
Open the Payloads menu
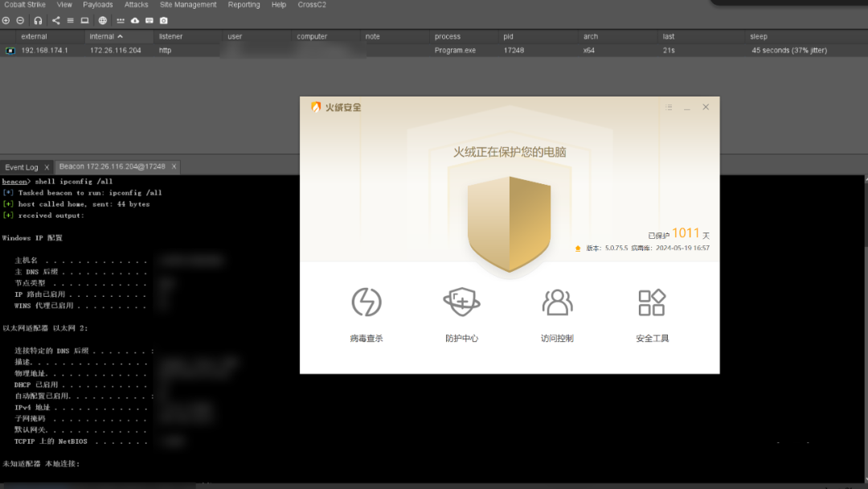(98, 5)
